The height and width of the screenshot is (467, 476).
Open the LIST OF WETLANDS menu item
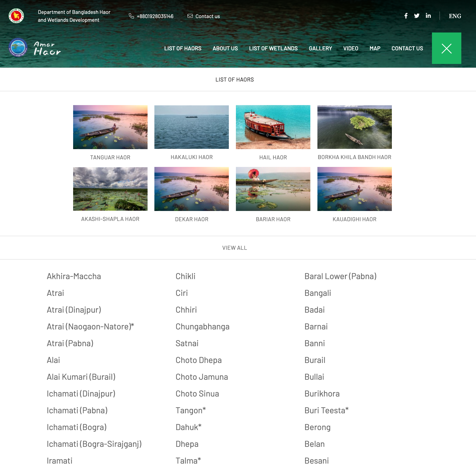(x=273, y=48)
